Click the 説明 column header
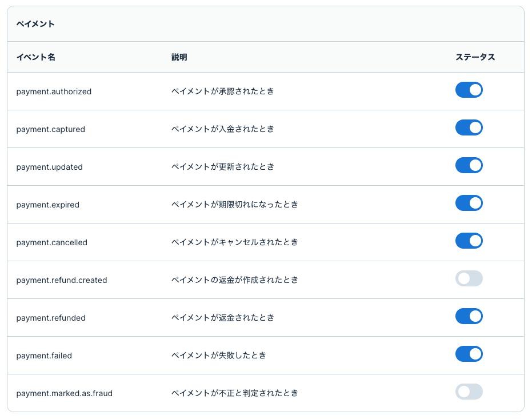The width and height of the screenshot is (532, 419). click(179, 57)
